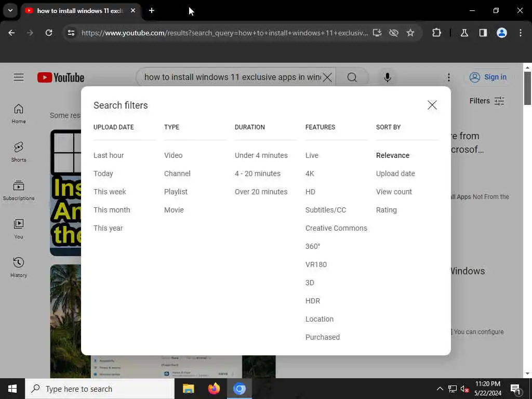This screenshot has width=532, height=399.
Task: Open Subscriptions in the sidebar
Action: point(19,191)
